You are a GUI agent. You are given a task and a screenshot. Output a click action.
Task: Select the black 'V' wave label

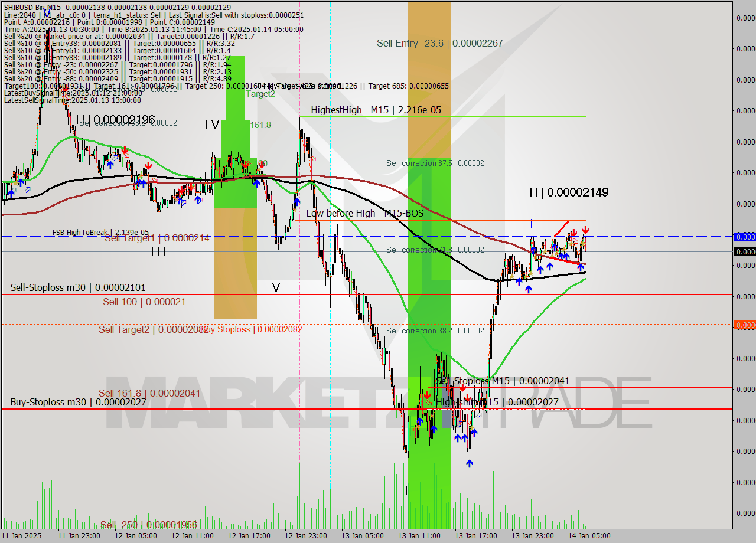pos(275,287)
